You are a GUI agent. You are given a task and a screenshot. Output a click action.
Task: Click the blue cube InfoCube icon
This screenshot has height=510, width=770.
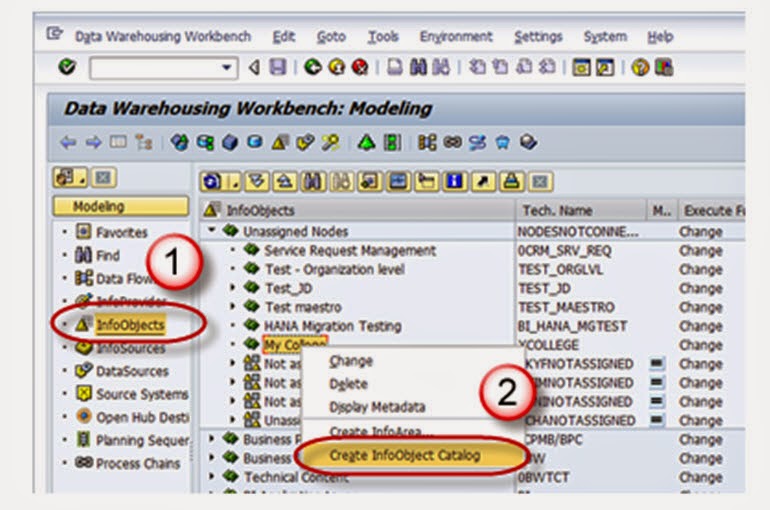point(230,143)
